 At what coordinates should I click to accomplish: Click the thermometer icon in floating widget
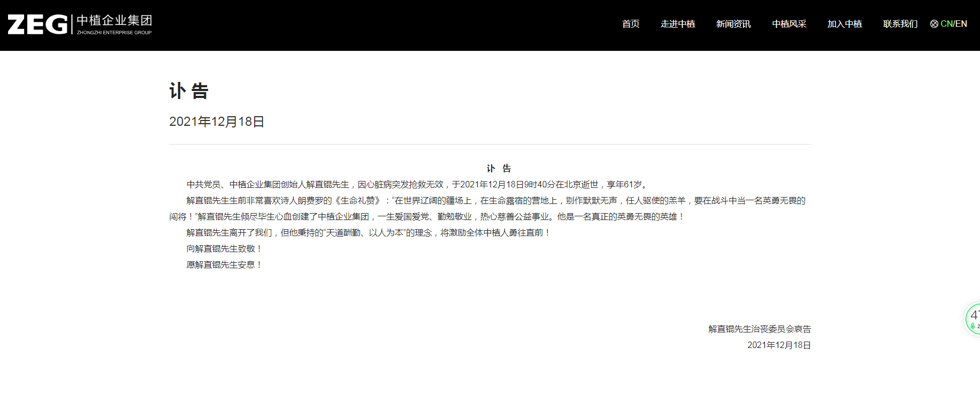pos(973,326)
